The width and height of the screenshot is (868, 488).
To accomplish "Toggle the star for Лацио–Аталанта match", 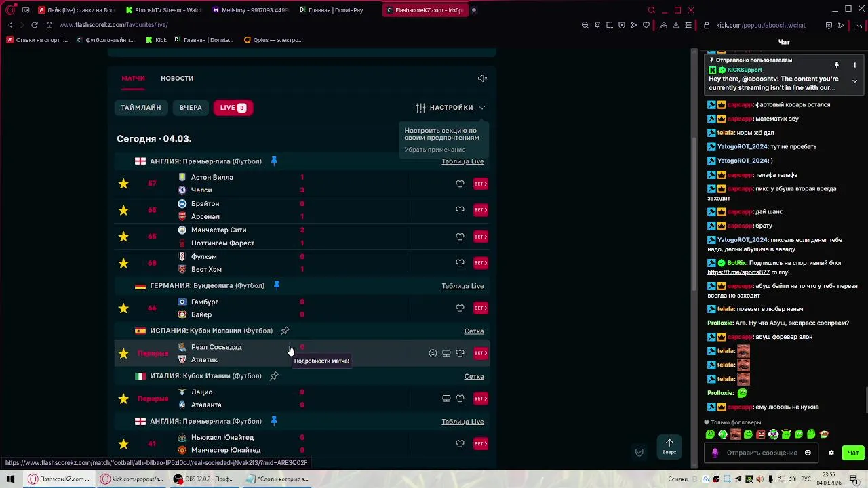I will (123, 399).
